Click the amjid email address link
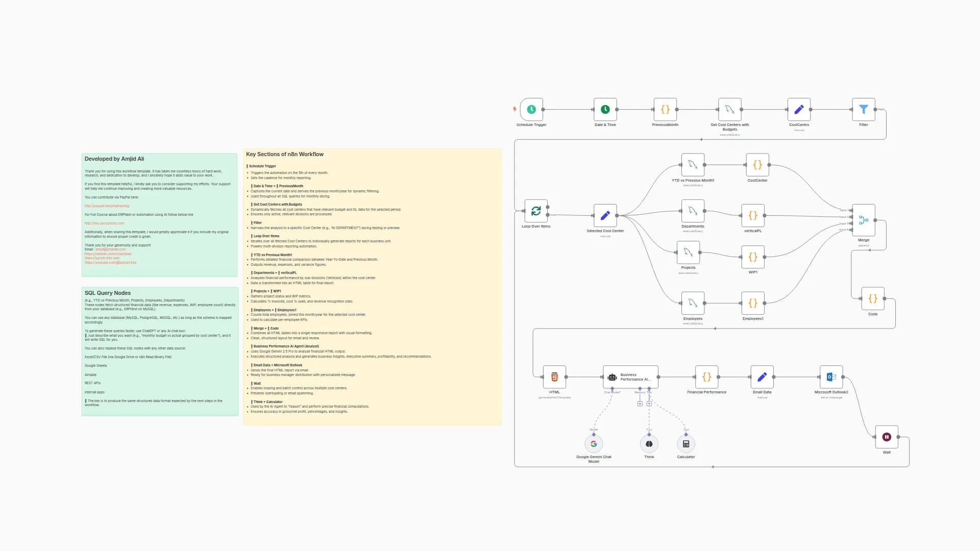 coord(110,249)
